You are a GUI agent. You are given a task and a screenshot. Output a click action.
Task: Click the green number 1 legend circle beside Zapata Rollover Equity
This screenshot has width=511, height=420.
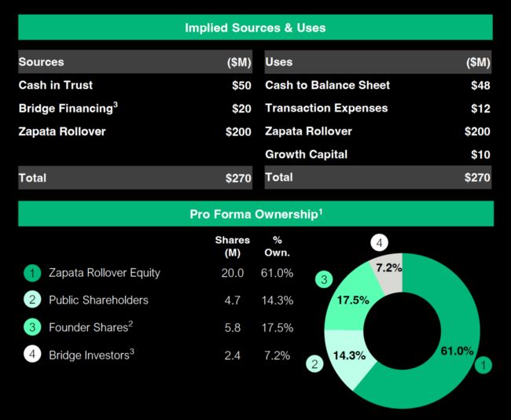[x=32, y=273]
